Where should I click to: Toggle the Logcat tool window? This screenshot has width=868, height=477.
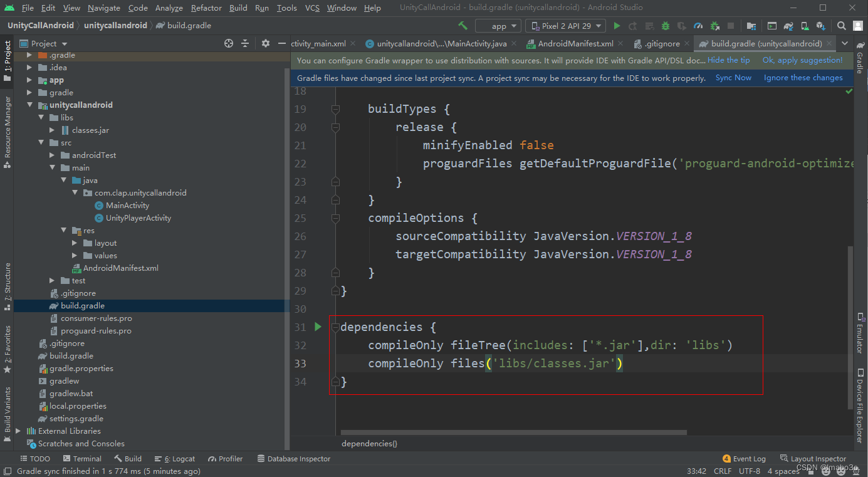click(x=175, y=459)
